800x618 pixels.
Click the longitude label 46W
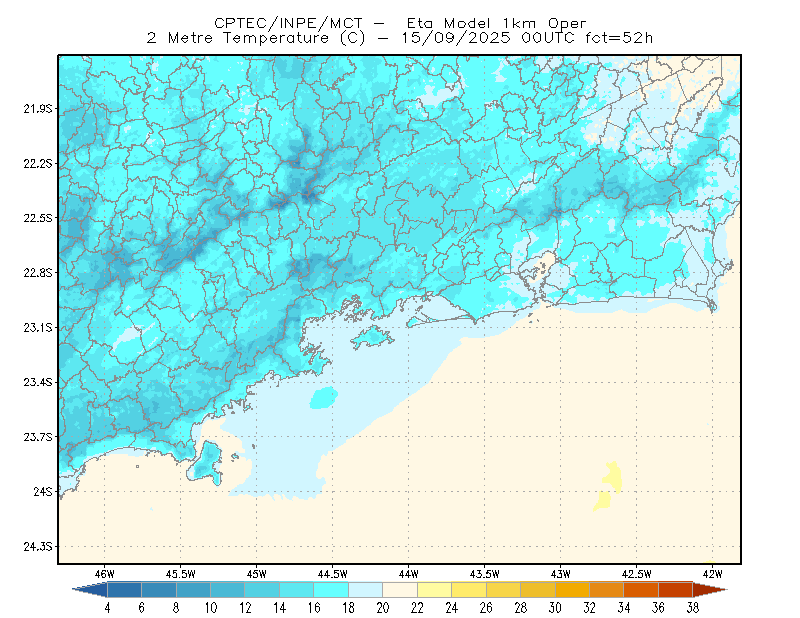(105, 574)
